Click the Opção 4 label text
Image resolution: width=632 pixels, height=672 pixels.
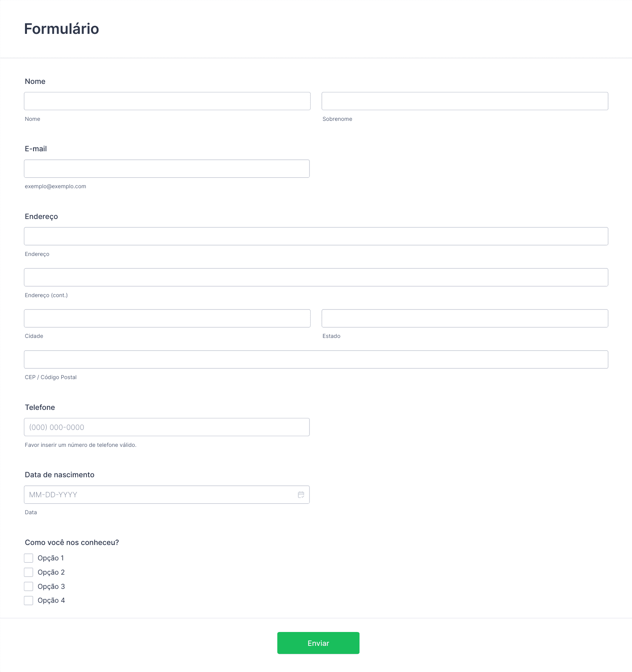click(51, 600)
